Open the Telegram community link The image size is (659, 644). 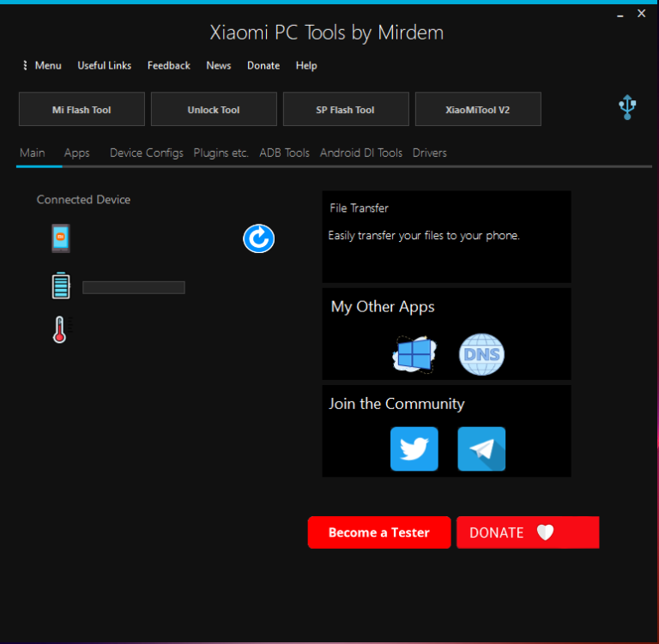[x=481, y=448]
